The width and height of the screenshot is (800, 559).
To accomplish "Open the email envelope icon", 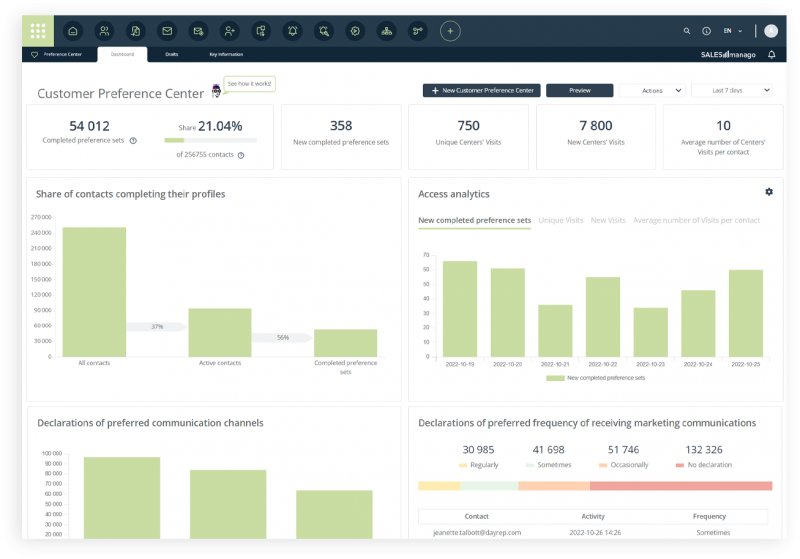I will click(x=167, y=31).
